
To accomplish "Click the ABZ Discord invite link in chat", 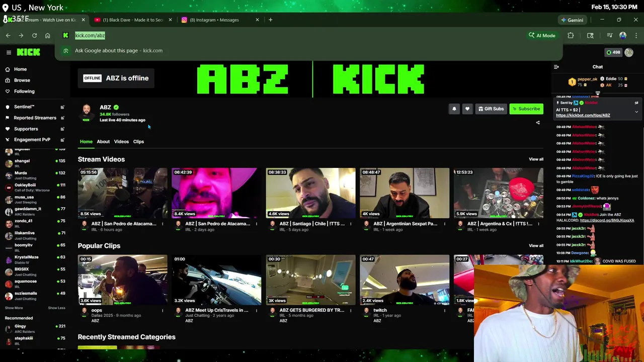I will pos(607,220).
